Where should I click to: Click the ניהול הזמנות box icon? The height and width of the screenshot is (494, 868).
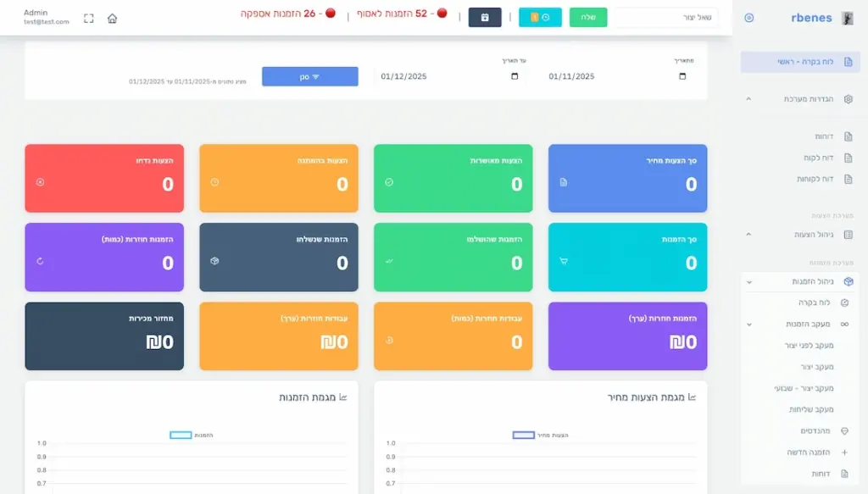(849, 281)
